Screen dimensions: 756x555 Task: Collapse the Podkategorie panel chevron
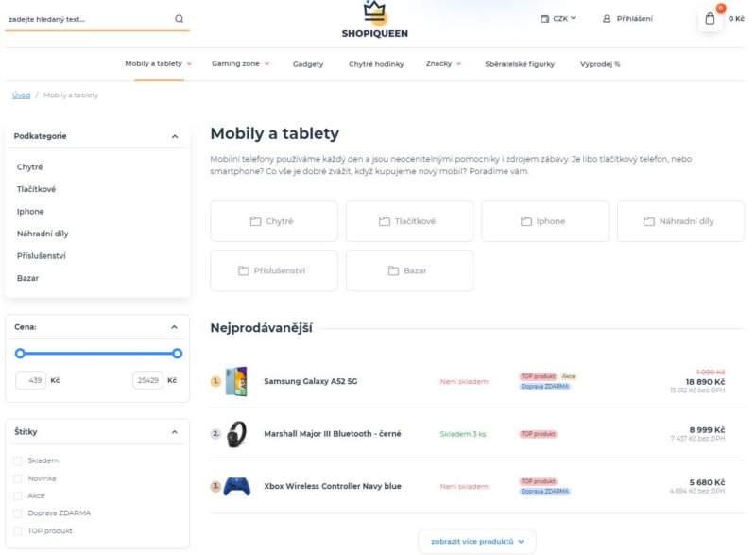click(x=175, y=136)
